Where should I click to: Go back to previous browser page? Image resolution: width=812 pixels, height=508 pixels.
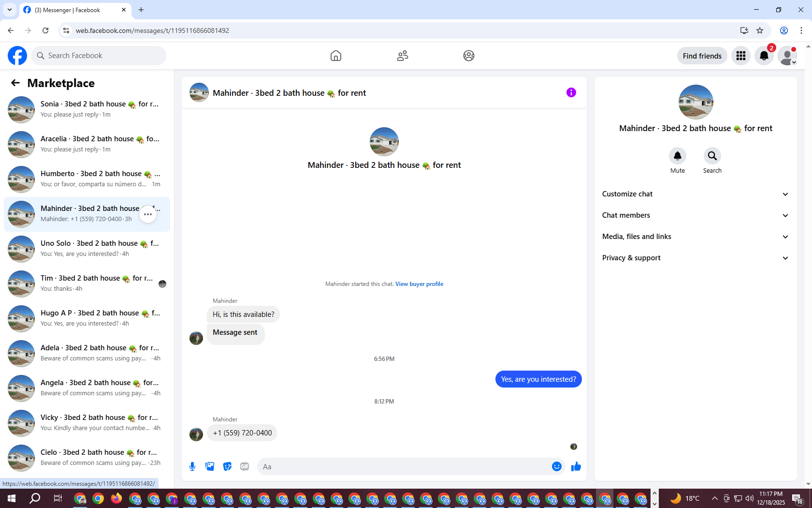coord(11,30)
